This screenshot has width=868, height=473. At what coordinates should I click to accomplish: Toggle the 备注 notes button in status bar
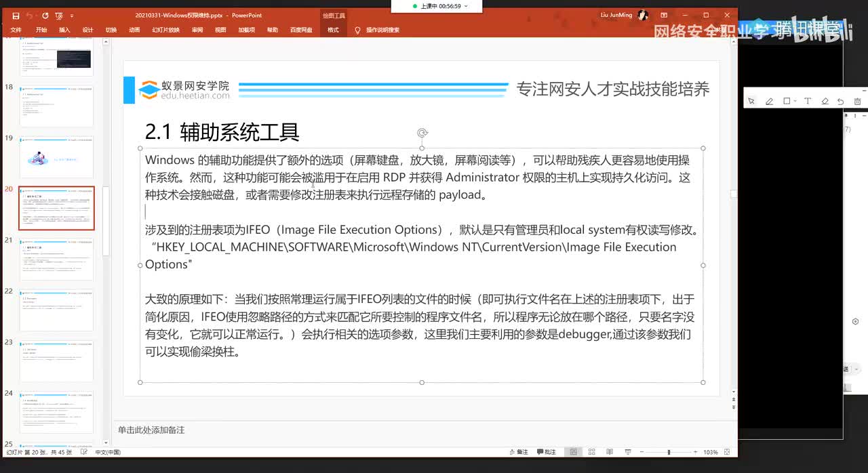pyautogui.click(x=518, y=452)
